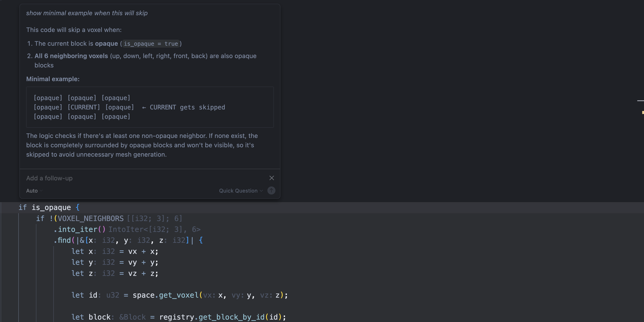
Task: Click the &Block type hint
Action: pyautogui.click(x=132, y=317)
